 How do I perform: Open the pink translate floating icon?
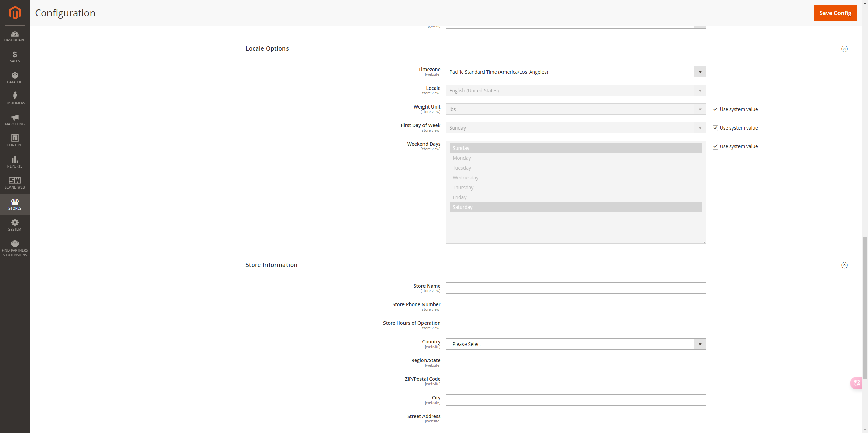pos(857,383)
